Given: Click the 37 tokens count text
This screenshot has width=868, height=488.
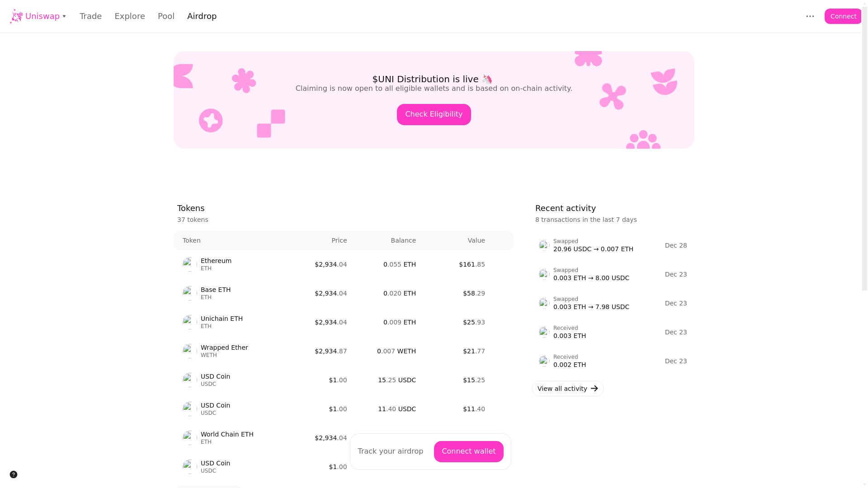Looking at the screenshot, I should pyautogui.click(x=193, y=220).
